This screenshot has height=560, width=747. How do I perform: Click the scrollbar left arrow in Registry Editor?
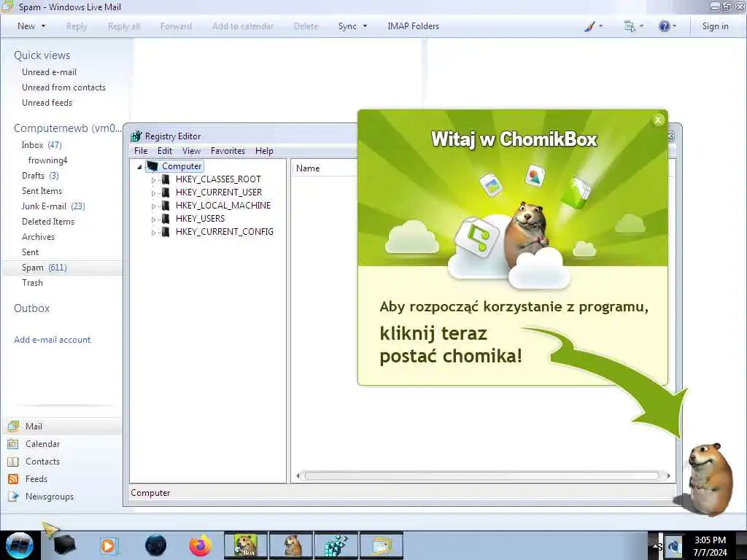pyautogui.click(x=298, y=475)
